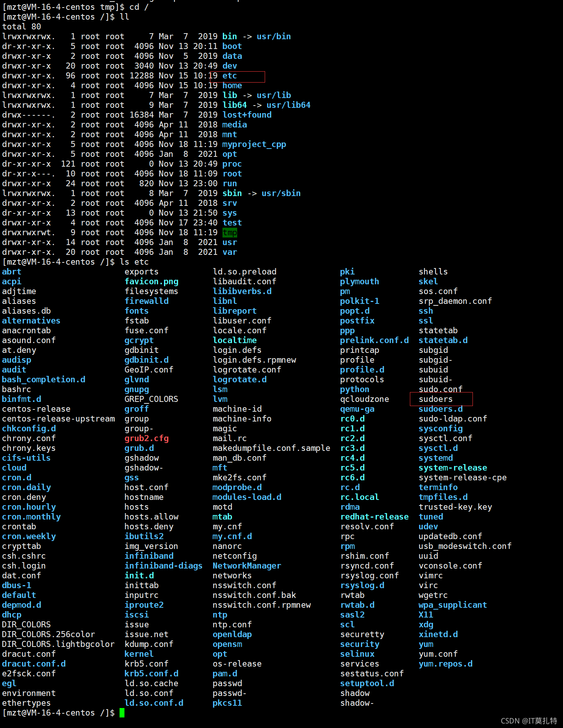The image size is (563, 728).
Task: Select the 'GeoIP.conf' file entry
Action: pyautogui.click(x=149, y=370)
